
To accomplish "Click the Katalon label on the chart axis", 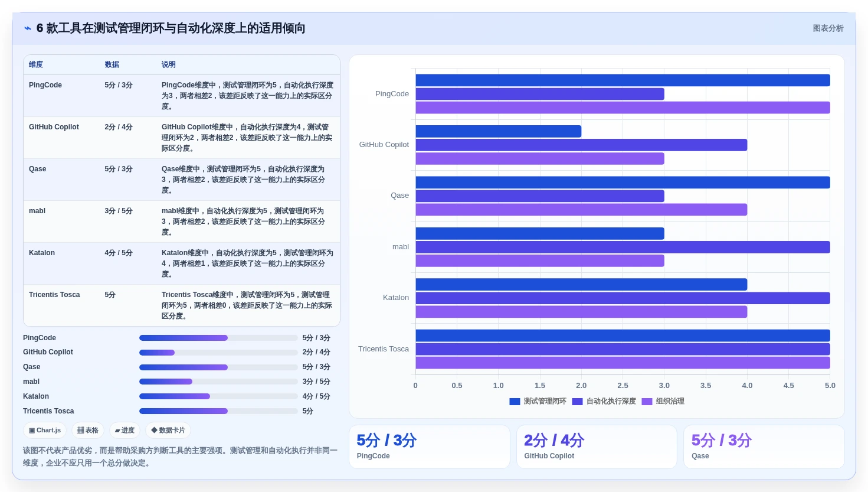I will (395, 298).
